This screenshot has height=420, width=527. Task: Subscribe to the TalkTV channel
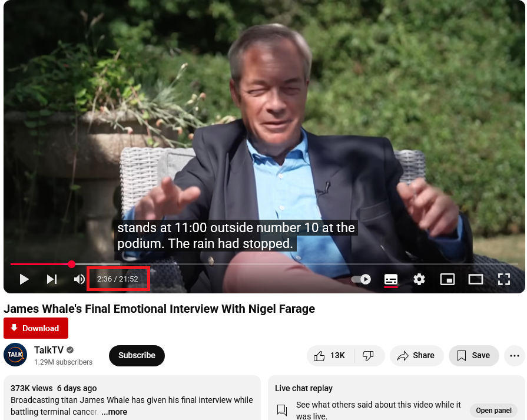click(x=137, y=355)
